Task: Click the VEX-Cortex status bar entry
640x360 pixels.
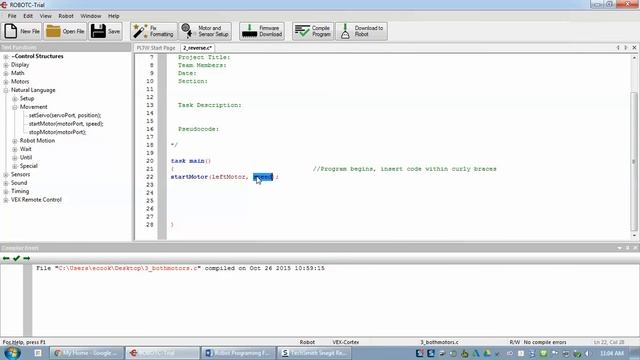Action: tap(346, 342)
